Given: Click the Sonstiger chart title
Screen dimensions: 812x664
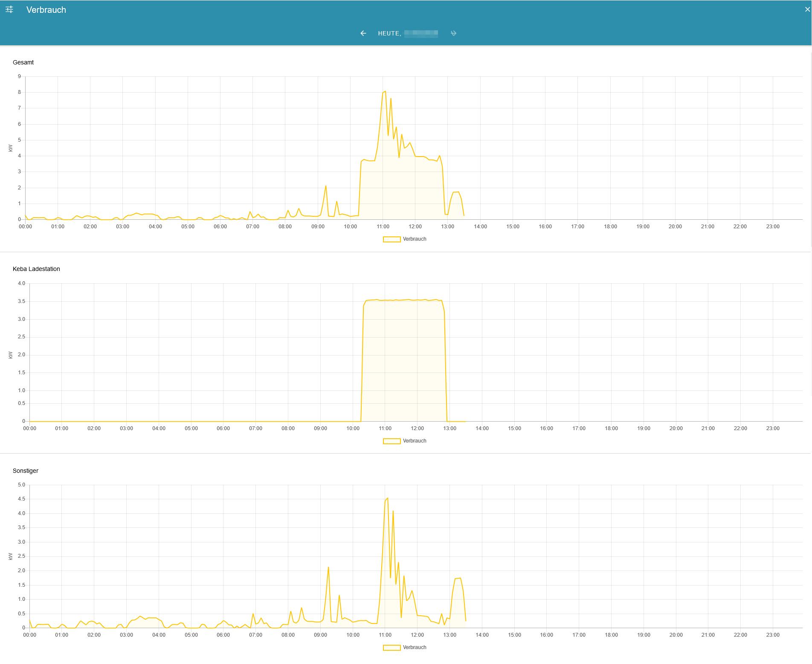Looking at the screenshot, I should [x=26, y=471].
